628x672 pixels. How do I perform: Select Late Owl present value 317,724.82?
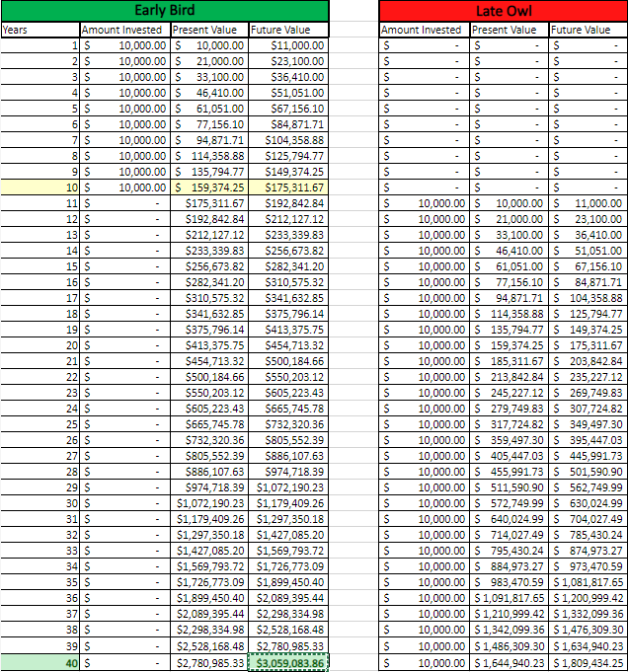[x=510, y=424]
